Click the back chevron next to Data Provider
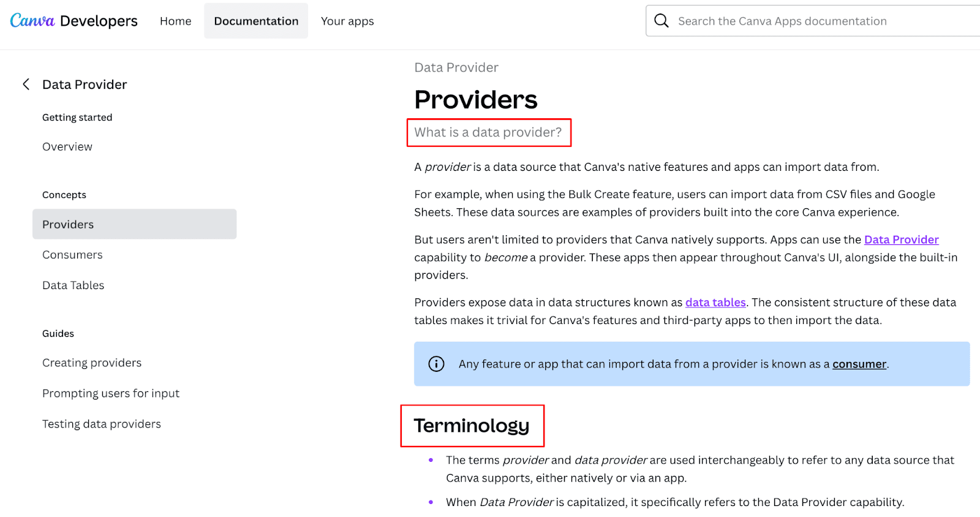Image resolution: width=980 pixels, height=517 pixels. (26, 84)
